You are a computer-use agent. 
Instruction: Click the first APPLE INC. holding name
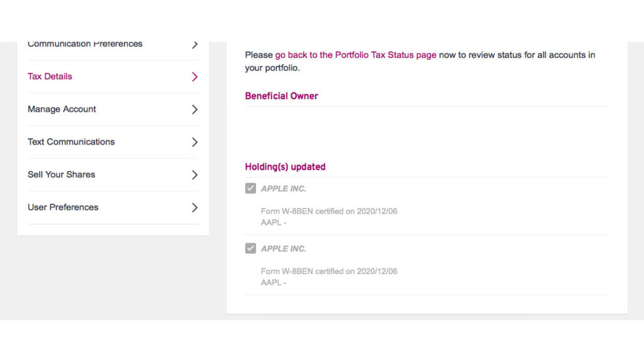(x=284, y=189)
